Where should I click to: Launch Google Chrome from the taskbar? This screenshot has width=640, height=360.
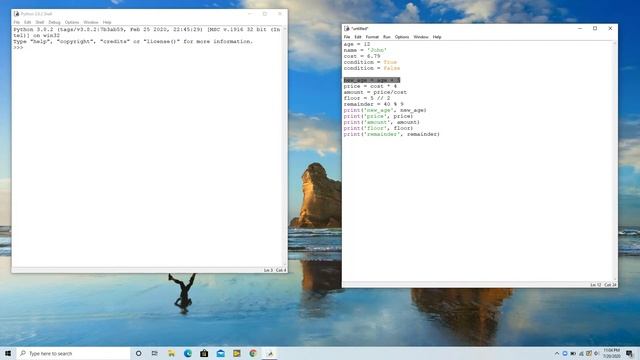253,353
